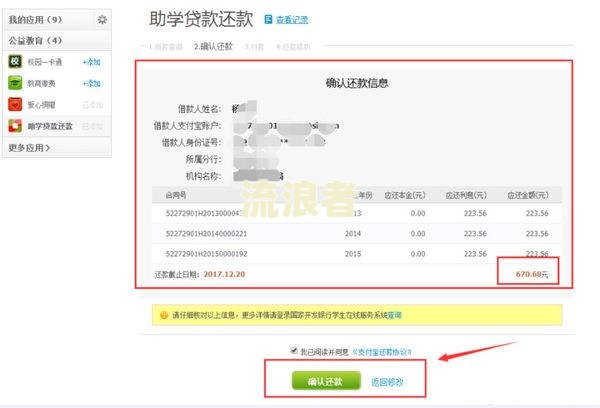Click the contract number in the 2013 row
The image size is (600, 408).
204,213
